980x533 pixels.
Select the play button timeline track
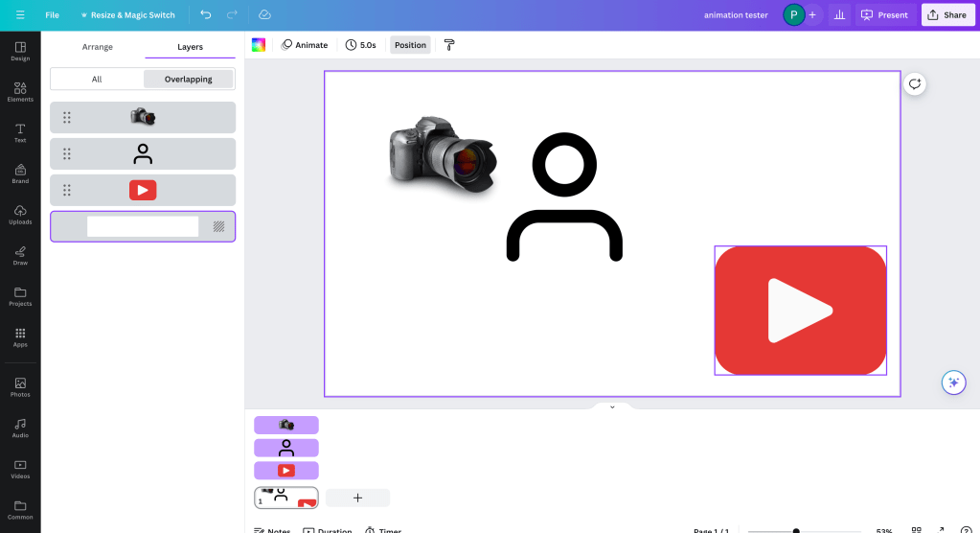click(286, 471)
